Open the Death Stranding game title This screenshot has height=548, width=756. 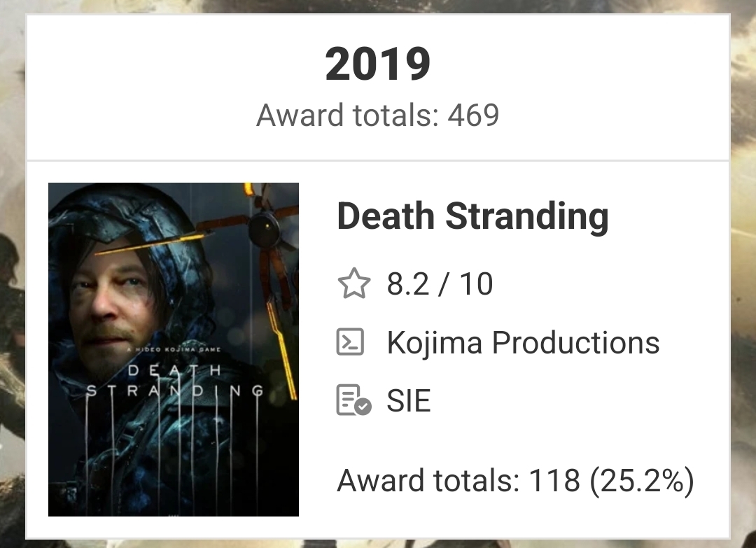click(472, 216)
